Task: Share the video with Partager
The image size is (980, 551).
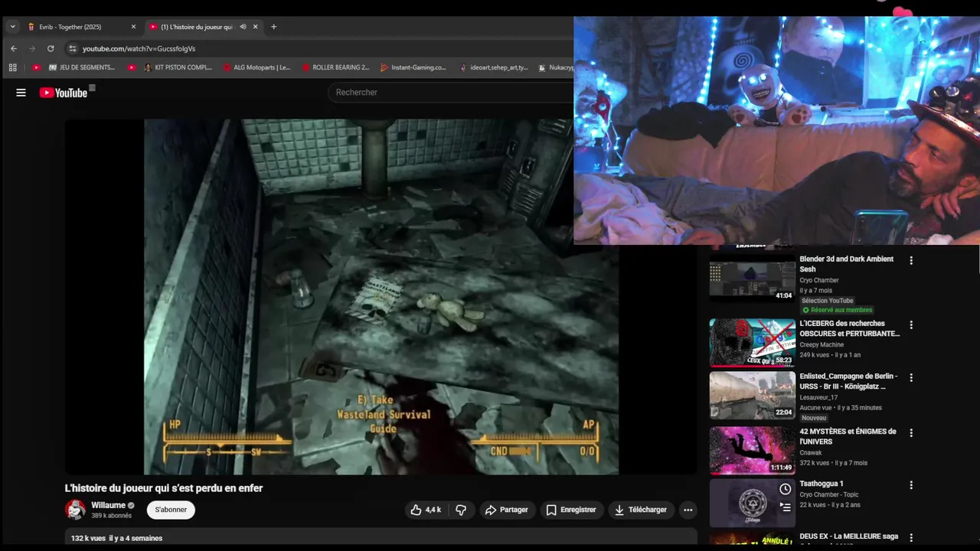Action: click(x=506, y=510)
